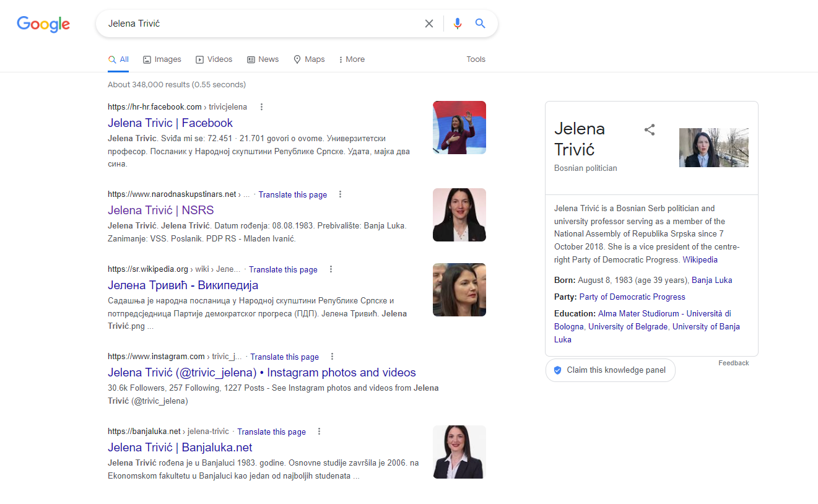Translate the narodnaskupstinars.net page

coord(292,194)
